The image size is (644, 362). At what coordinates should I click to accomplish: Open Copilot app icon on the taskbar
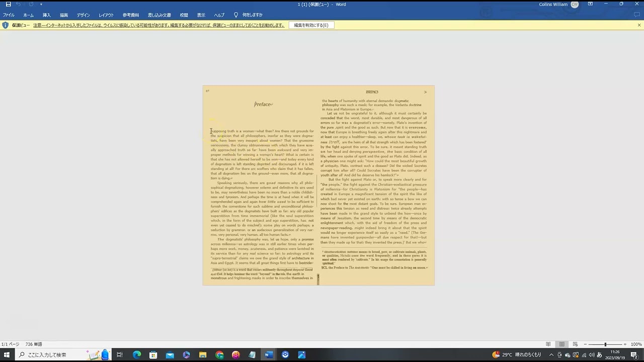(186, 355)
